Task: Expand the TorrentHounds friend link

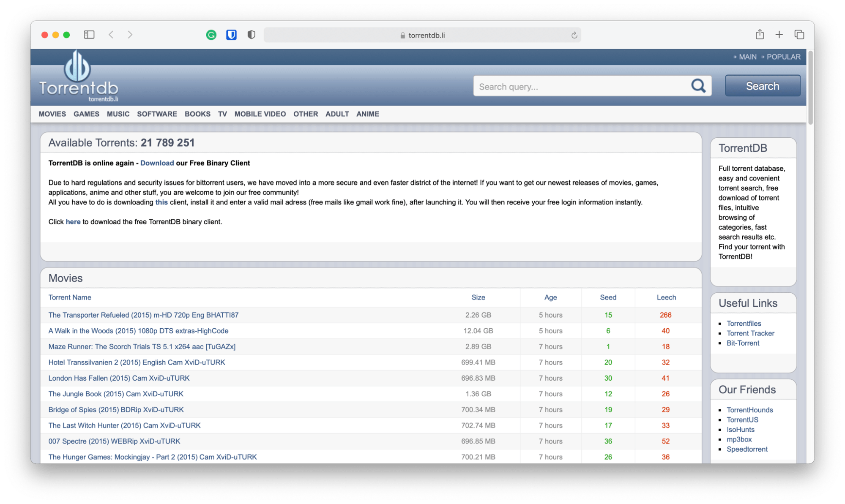Action: 749,410
